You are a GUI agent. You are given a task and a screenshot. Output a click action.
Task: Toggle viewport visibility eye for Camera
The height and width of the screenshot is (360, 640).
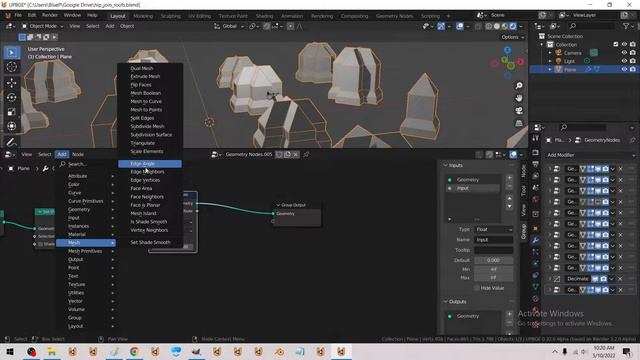[x=624, y=53]
